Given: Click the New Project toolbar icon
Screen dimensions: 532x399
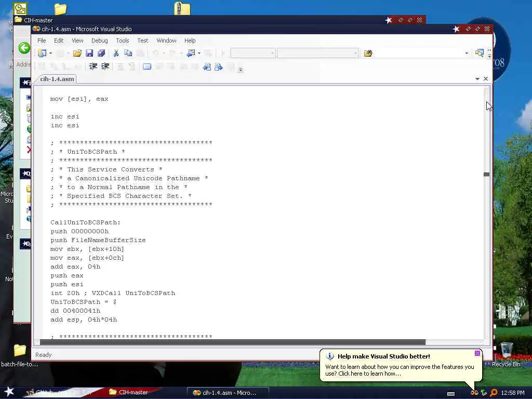Looking at the screenshot, I should [43, 53].
